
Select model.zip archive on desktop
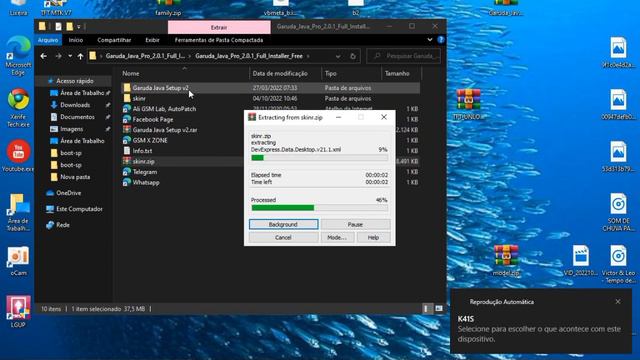(x=506, y=260)
